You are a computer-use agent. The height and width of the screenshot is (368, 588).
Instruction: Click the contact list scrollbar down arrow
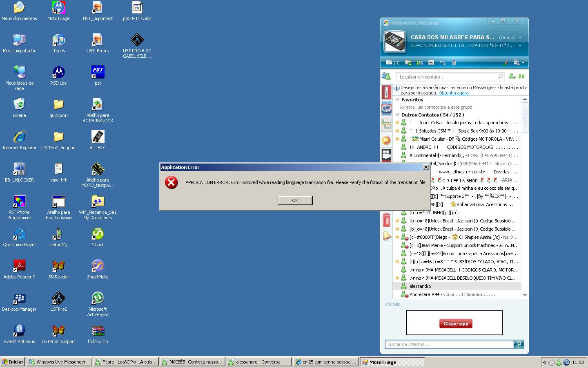525,295
